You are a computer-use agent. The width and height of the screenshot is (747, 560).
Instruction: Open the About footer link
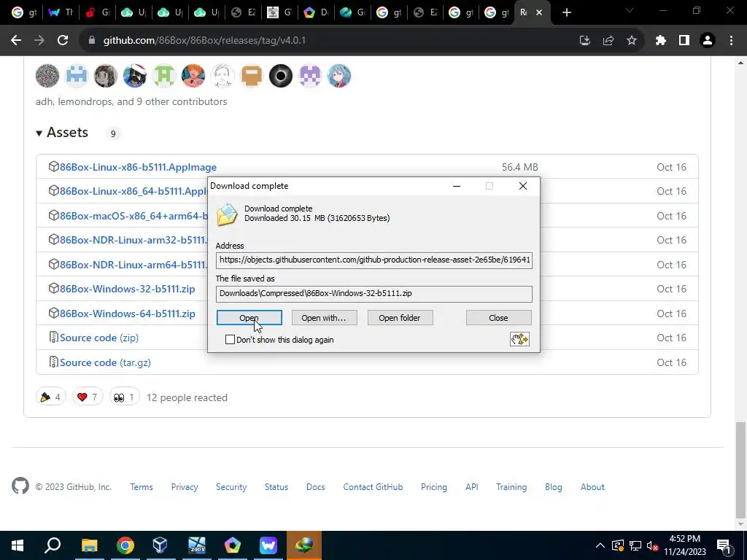pyautogui.click(x=592, y=487)
